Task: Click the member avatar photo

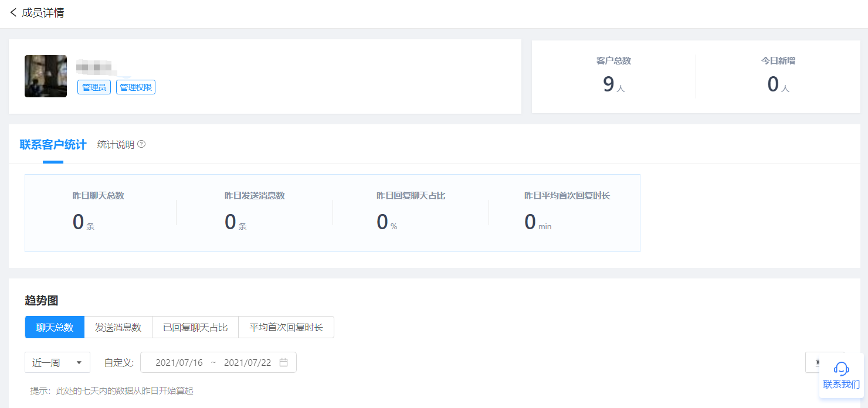Action: (x=46, y=76)
